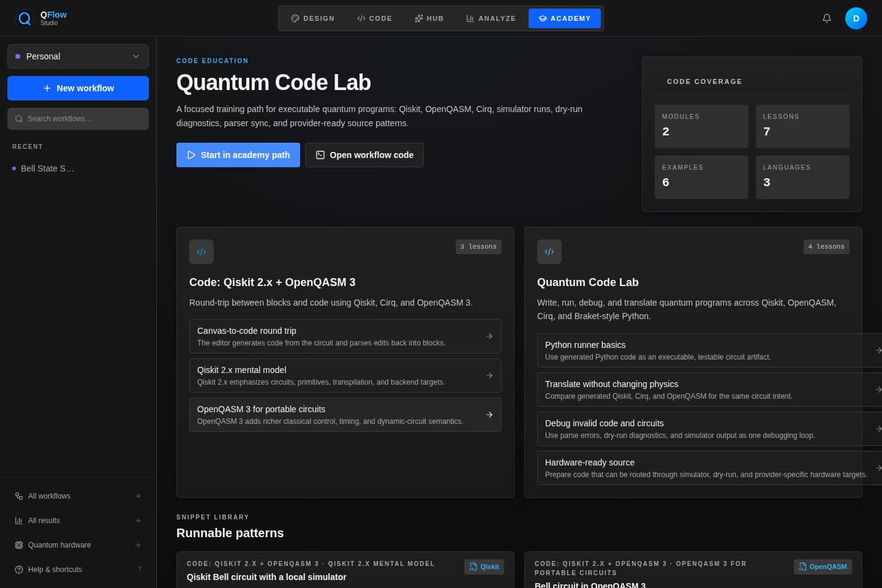This screenshot has width=882, height=588.
Task: Click the Languages 3 stat tile
Action: [x=802, y=177]
